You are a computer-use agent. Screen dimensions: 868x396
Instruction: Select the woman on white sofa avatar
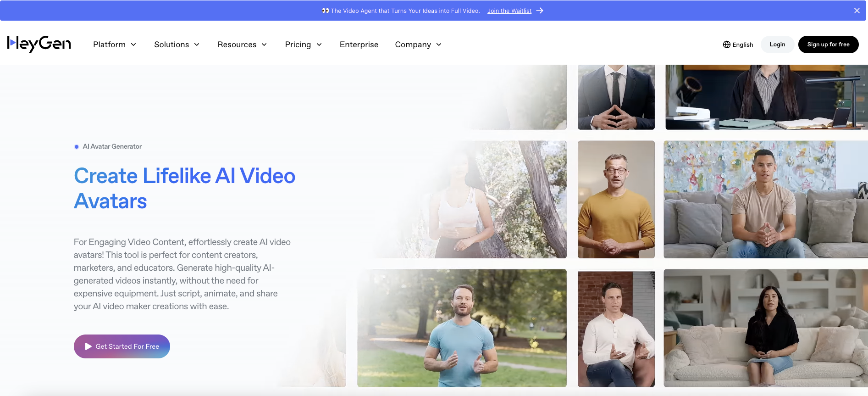point(766,328)
